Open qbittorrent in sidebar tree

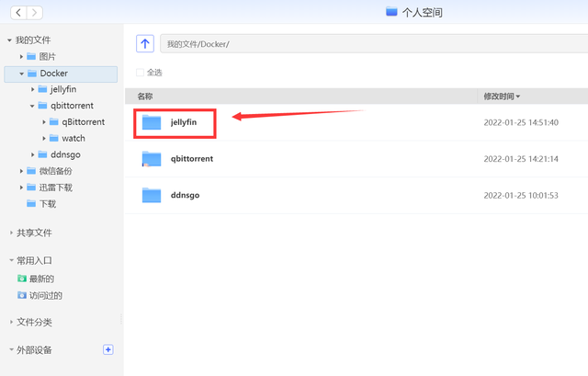tap(66, 106)
